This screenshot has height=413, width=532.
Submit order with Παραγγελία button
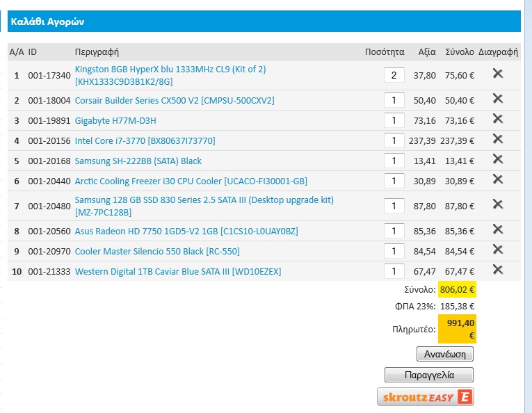tap(429, 375)
